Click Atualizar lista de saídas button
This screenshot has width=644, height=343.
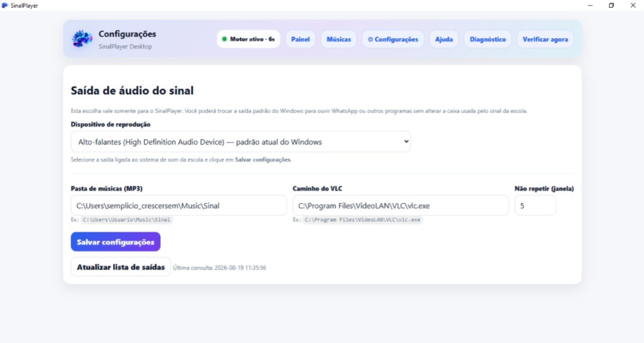click(121, 267)
